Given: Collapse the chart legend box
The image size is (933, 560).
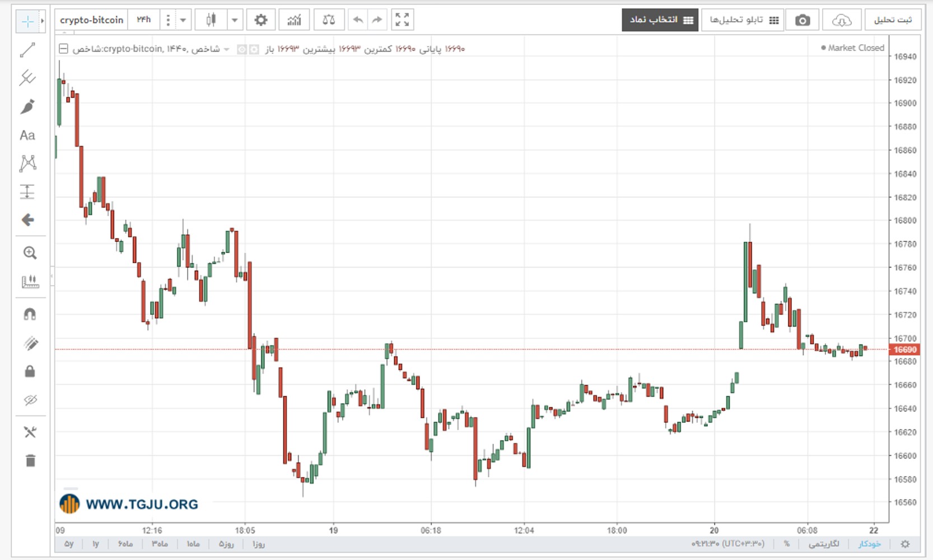Looking at the screenshot, I should (64, 49).
